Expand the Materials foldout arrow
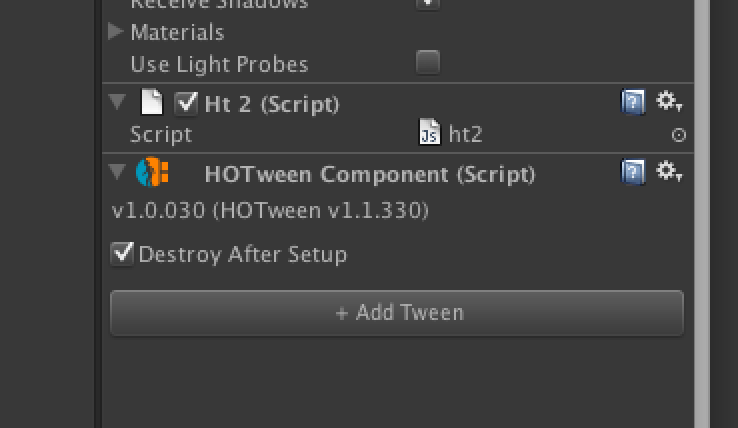This screenshot has height=428, width=738. coord(115,32)
